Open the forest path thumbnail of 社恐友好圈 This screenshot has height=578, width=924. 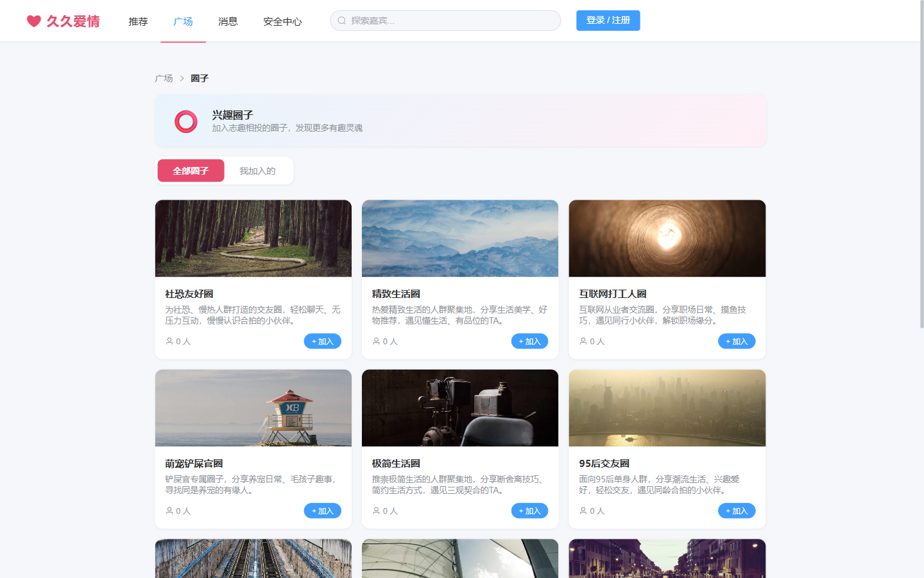253,238
